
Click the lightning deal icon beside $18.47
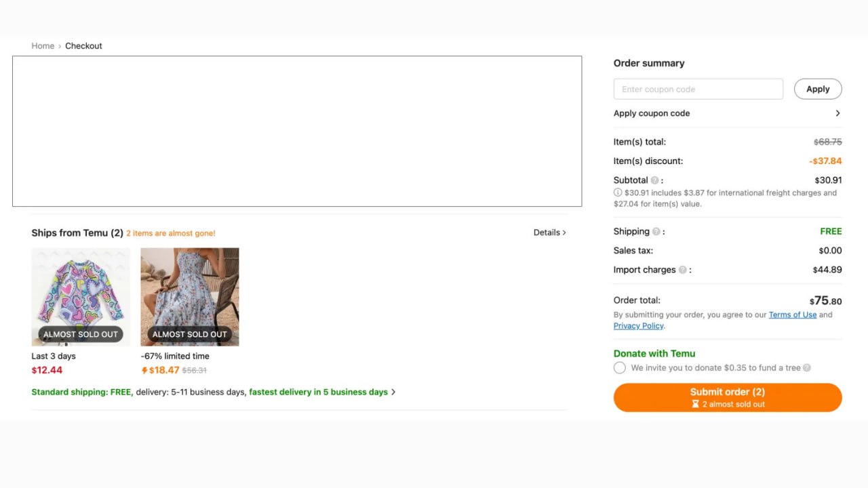[x=144, y=370]
